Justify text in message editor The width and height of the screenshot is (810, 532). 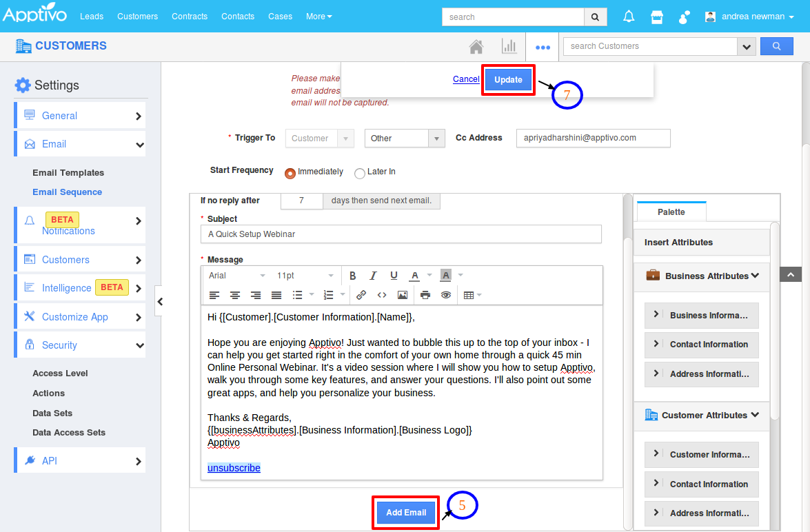276,296
